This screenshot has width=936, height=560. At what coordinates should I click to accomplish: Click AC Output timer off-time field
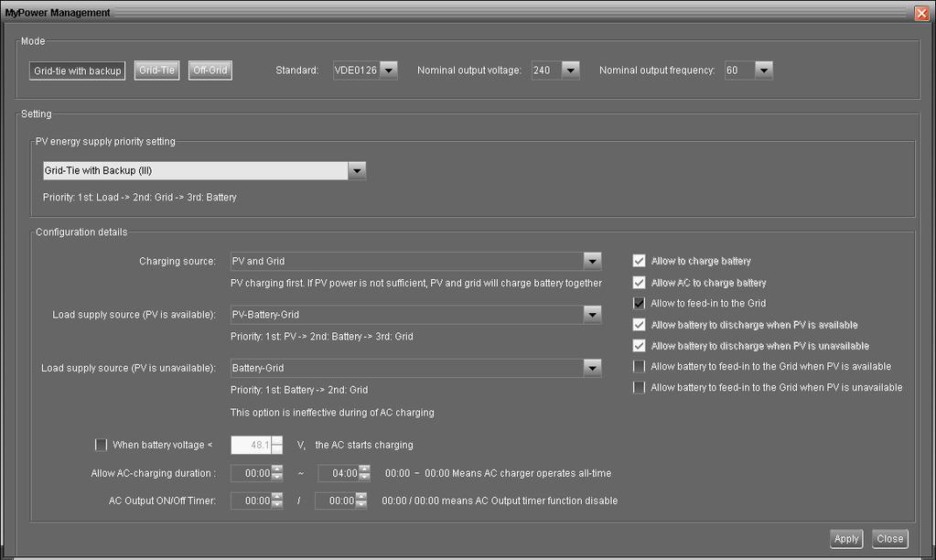click(335, 501)
